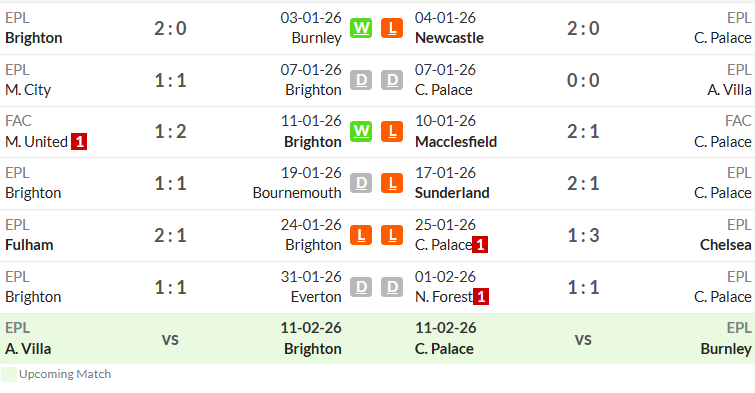This screenshot has width=755, height=393.
Task: Click the orange L badge beside Macclesfield
Action: [392, 131]
